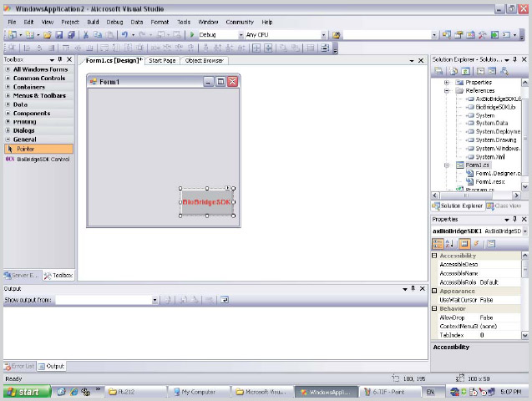Toggle Categorized view in Properties panel
Screen dimensions: 532x401
[x=438, y=243]
